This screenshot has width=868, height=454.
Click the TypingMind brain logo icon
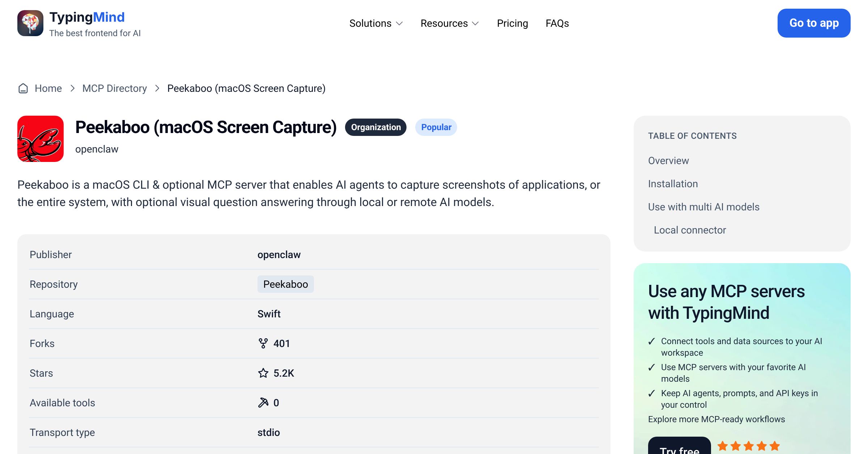click(30, 23)
